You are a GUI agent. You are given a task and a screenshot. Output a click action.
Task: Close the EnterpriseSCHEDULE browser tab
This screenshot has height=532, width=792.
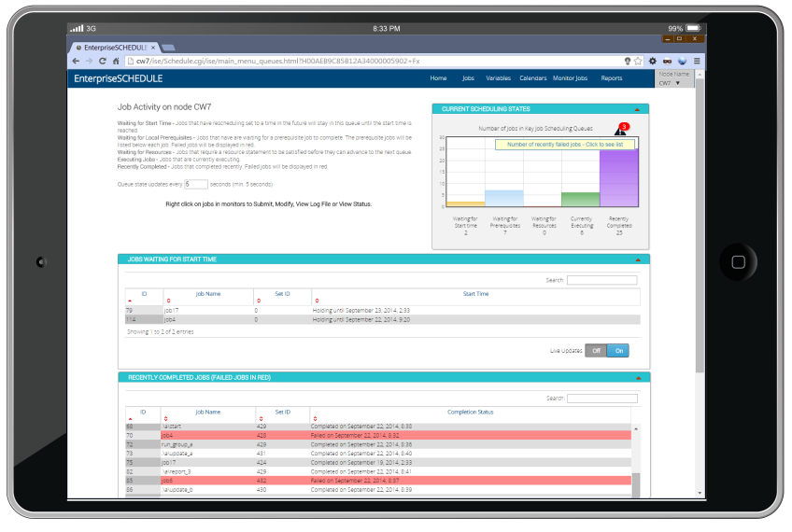coord(153,48)
